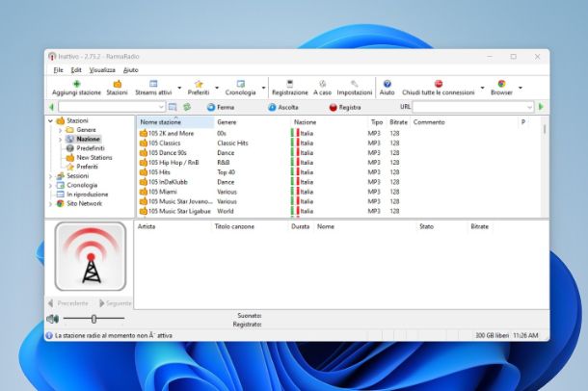This screenshot has width=588, height=391.
Task: Click the RarmaRadio app icon in title bar
Action: (52, 57)
